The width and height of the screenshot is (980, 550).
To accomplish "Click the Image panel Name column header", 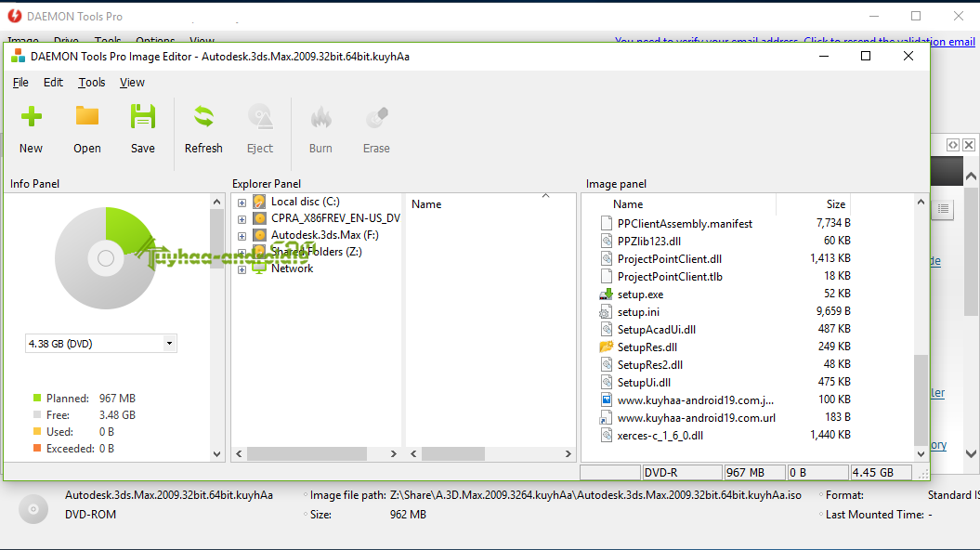I will [628, 204].
